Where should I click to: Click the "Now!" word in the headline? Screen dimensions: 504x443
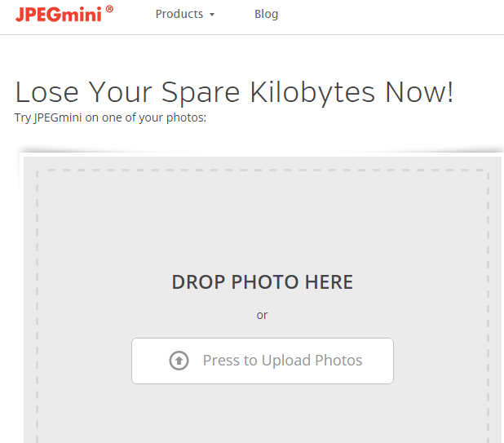[x=419, y=92]
